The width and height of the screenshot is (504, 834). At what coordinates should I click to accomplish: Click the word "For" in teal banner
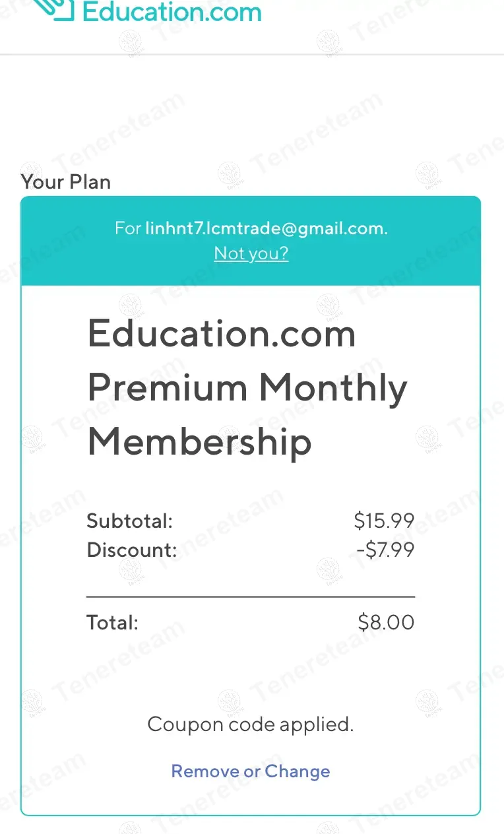[x=127, y=229]
